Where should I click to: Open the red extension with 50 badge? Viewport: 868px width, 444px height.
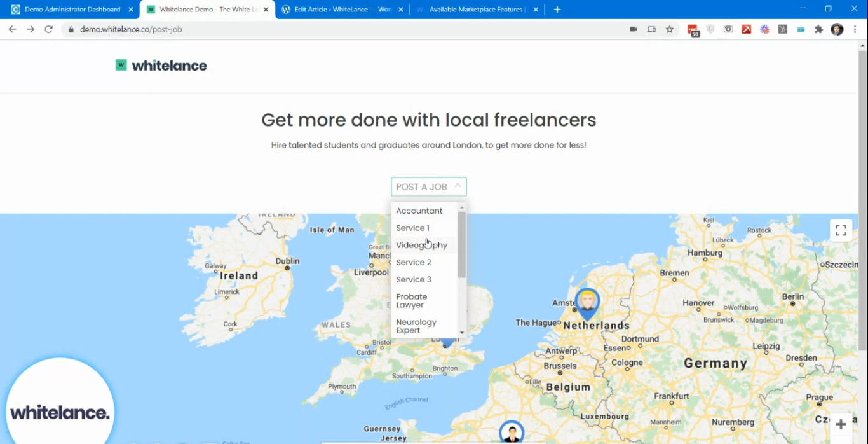pos(693,30)
